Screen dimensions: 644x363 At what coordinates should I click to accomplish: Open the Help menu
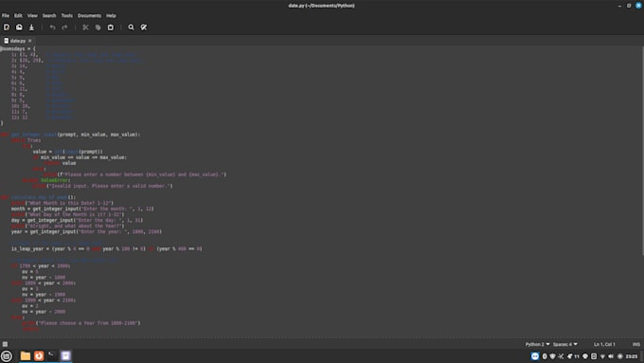[111, 15]
